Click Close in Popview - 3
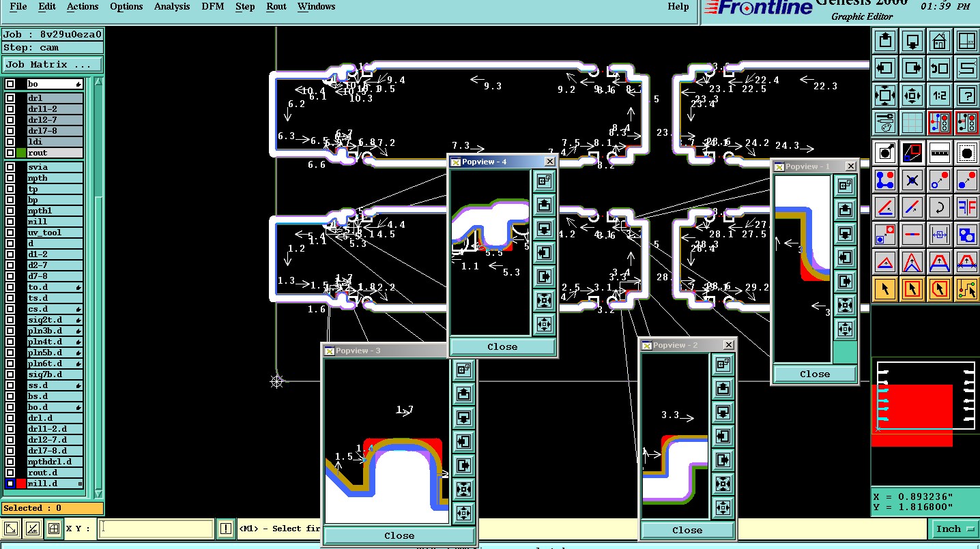Viewport: 980px width, 549px height. click(x=399, y=535)
